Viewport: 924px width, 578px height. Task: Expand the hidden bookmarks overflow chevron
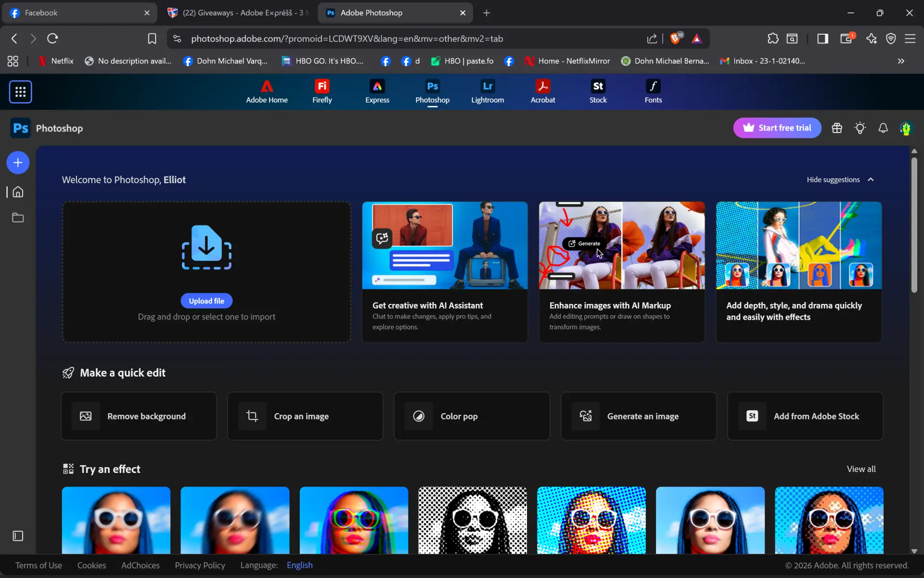point(901,61)
